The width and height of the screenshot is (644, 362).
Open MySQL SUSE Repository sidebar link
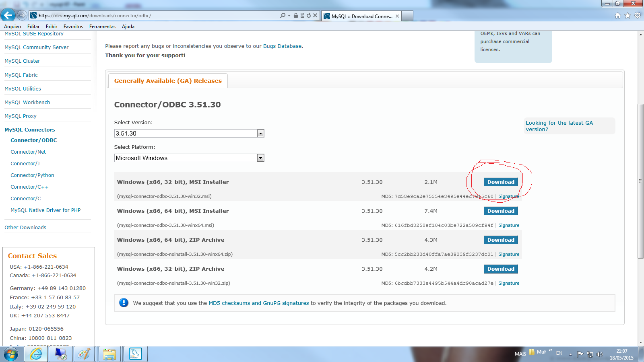click(x=34, y=34)
